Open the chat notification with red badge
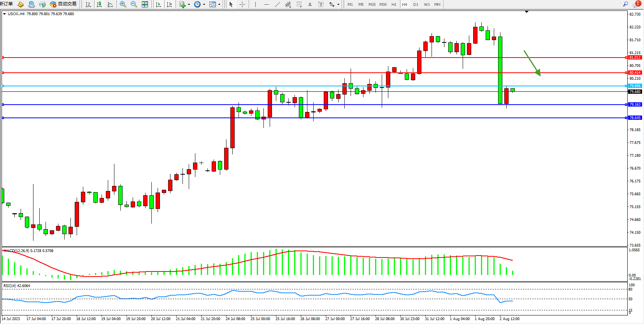 [637, 4]
